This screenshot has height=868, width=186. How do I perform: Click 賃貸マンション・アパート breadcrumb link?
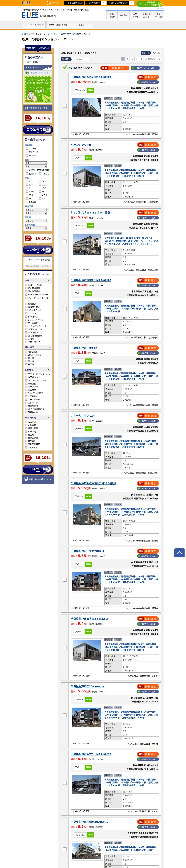[x=44, y=34]
